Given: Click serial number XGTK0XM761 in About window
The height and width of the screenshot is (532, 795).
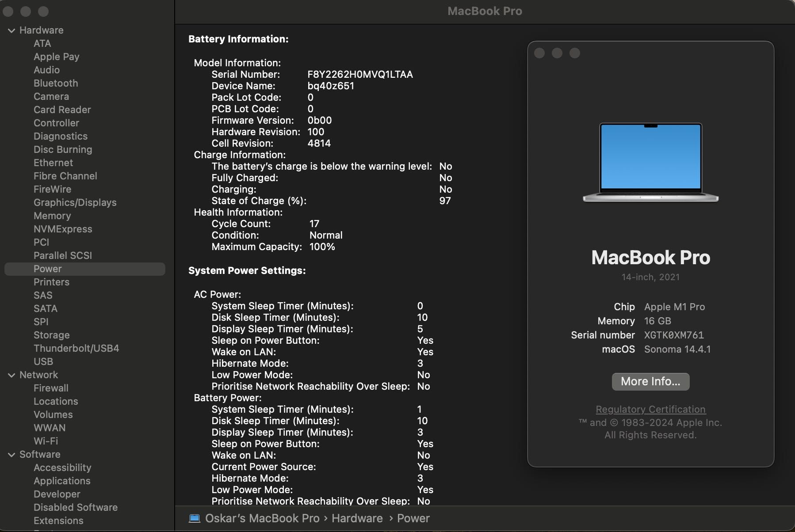Looking at the screenshot, I should coord(674,335).
